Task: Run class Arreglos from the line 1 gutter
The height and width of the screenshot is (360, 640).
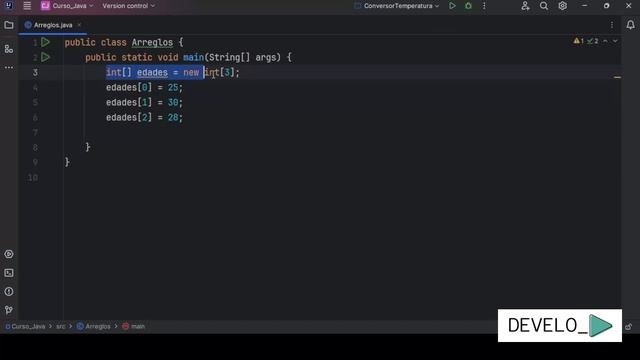Action: point(45,42)
